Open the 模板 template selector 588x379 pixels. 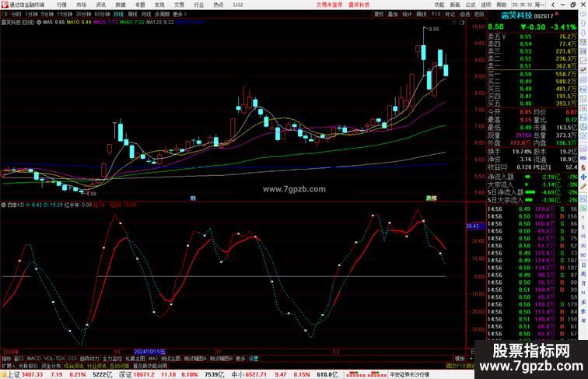point(460,359)
